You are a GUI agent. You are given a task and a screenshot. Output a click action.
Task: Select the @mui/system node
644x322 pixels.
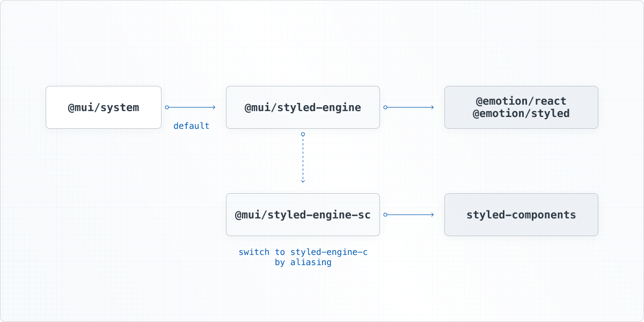[103, 107]
